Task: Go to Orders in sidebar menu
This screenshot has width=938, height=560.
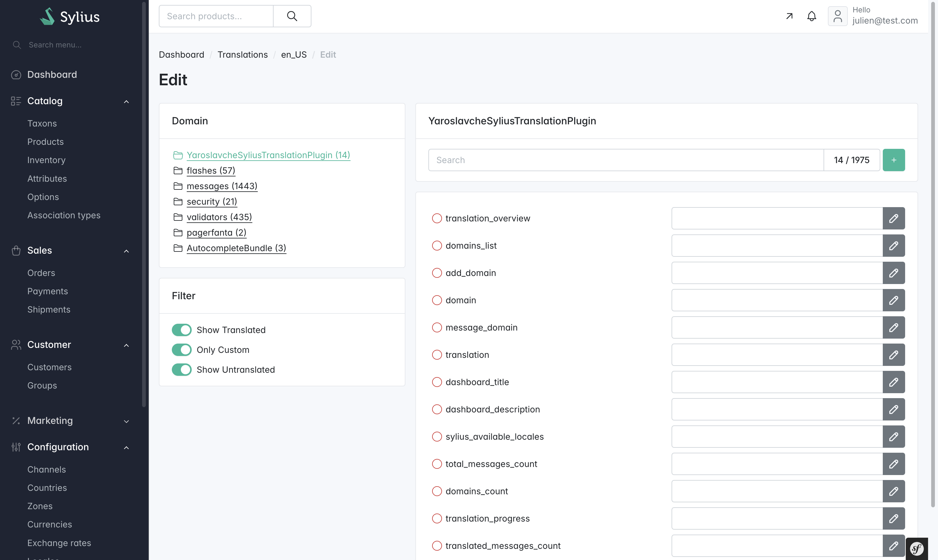Action: pyautogui.click(x=41, y=273)
